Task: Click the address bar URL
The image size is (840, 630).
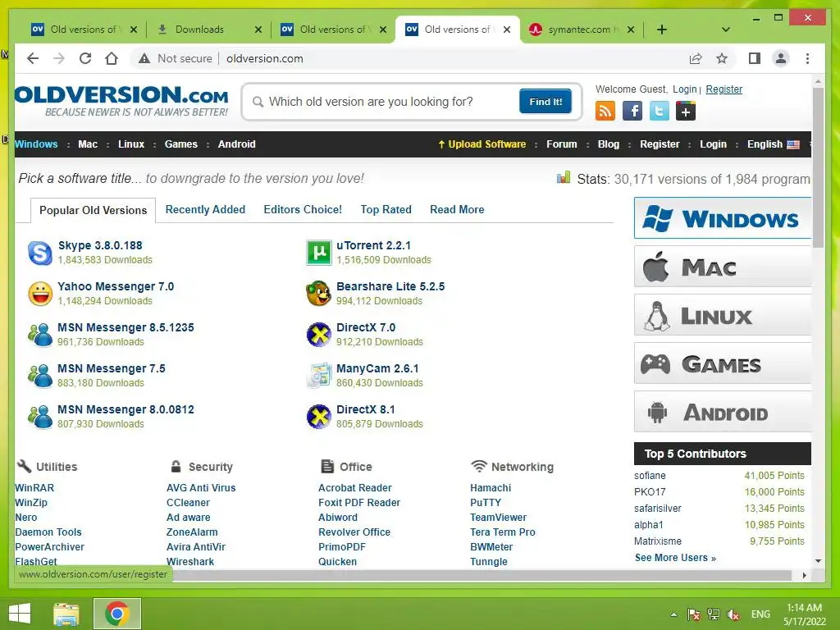Action: coord(265,58)
